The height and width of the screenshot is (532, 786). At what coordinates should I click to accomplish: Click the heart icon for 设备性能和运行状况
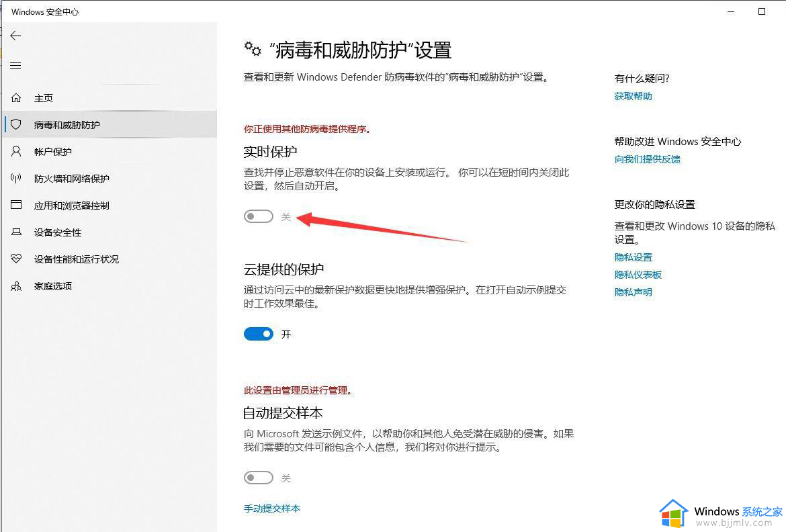(x=16, y=259)
